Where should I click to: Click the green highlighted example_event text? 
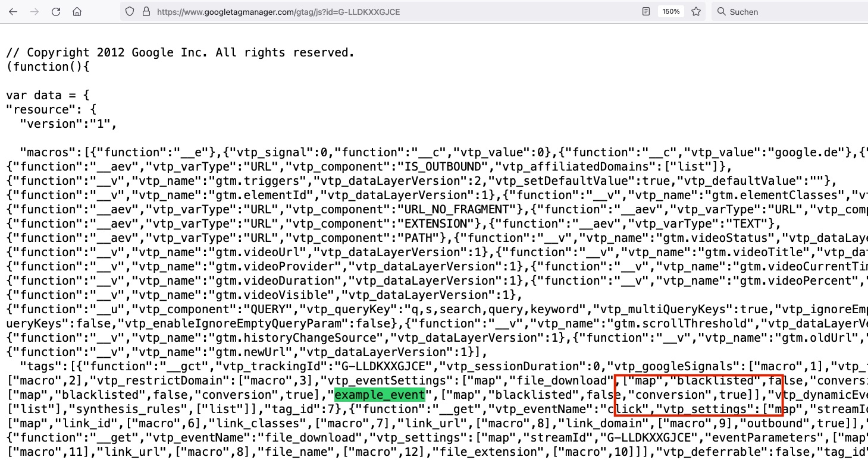click(x=380, y=395)
